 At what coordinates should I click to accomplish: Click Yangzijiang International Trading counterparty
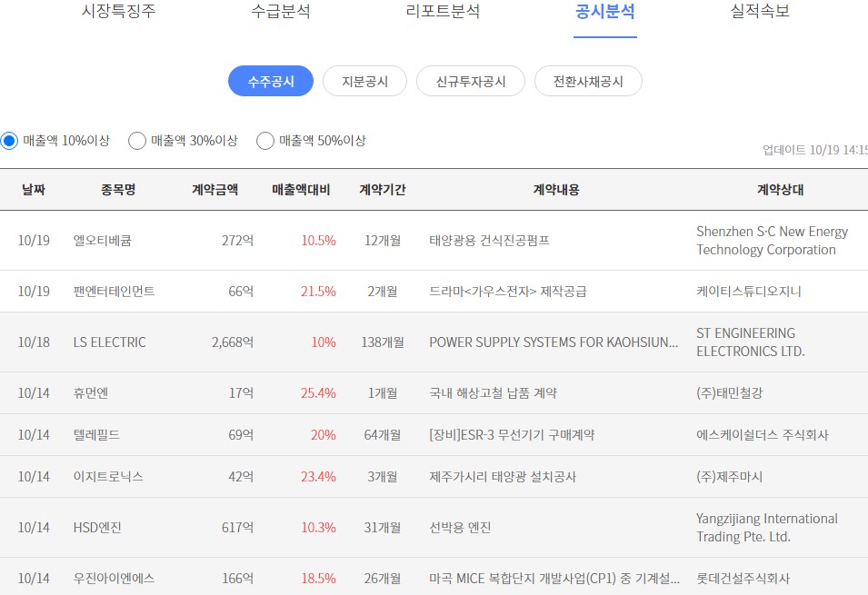point(767,528)
